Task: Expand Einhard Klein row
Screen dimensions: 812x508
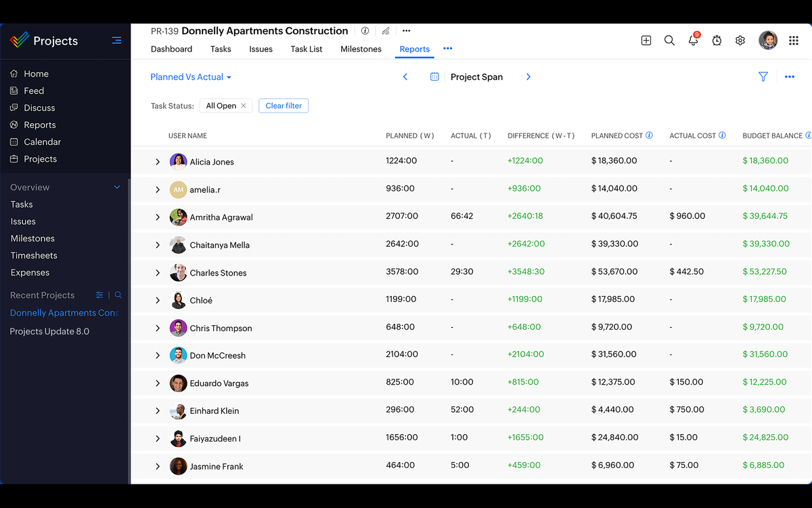Action: coord(158,411)
